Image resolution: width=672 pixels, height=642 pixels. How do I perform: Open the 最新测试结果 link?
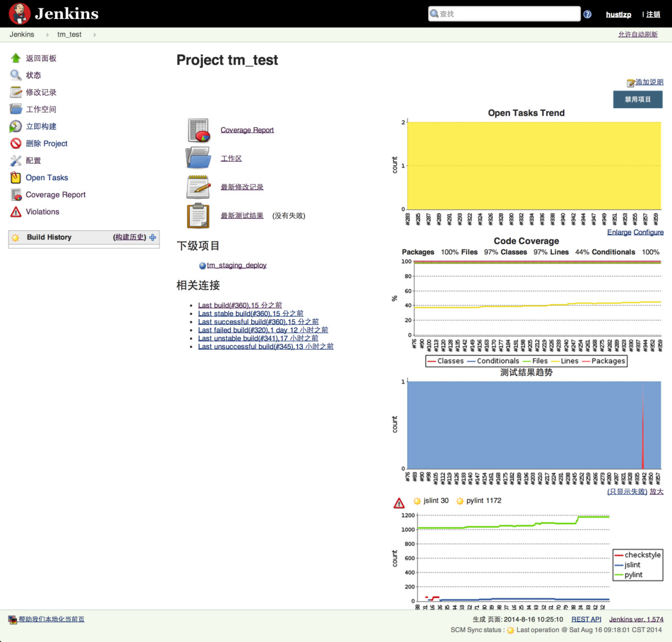(x=242, y=215)
